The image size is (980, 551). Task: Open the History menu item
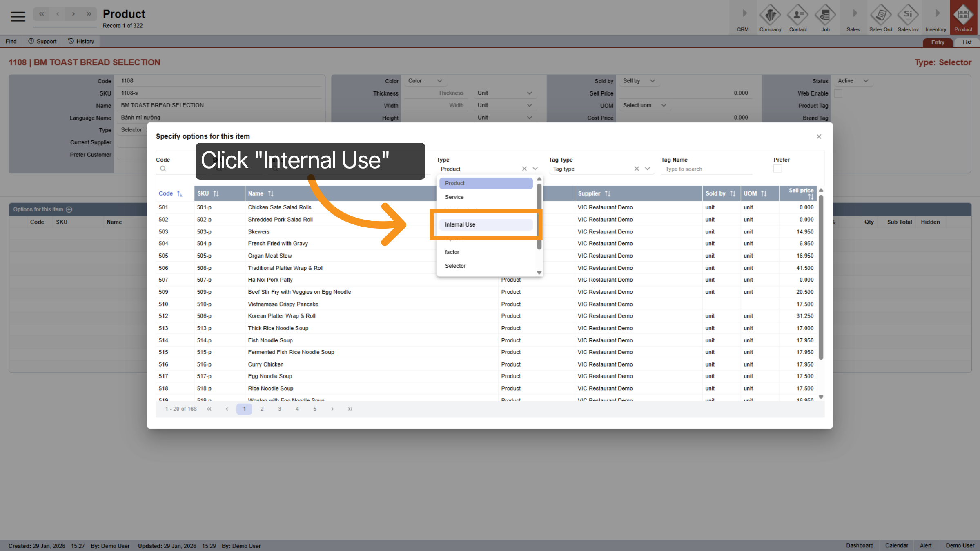(81, 41)
